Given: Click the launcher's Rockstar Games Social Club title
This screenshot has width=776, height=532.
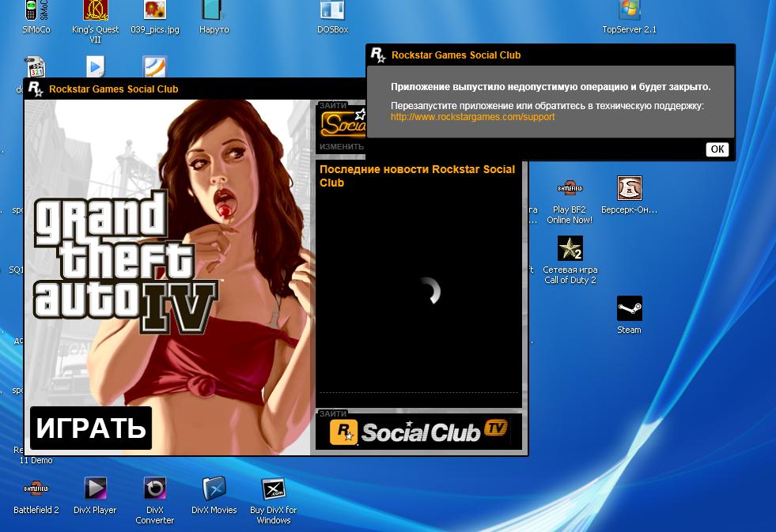Looking at the screenshot, I should 113,89.
